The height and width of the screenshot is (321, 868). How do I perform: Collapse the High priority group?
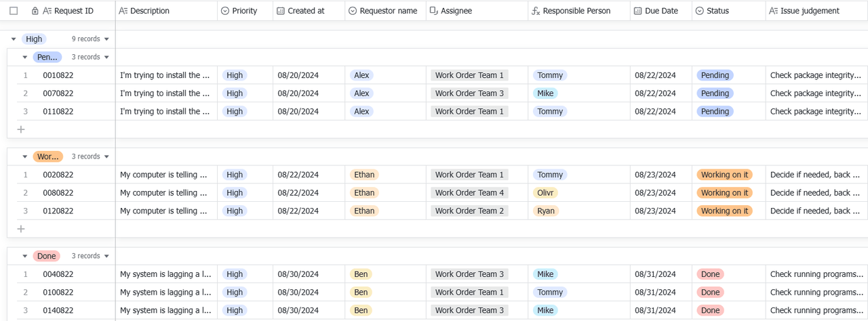point(14,39)
